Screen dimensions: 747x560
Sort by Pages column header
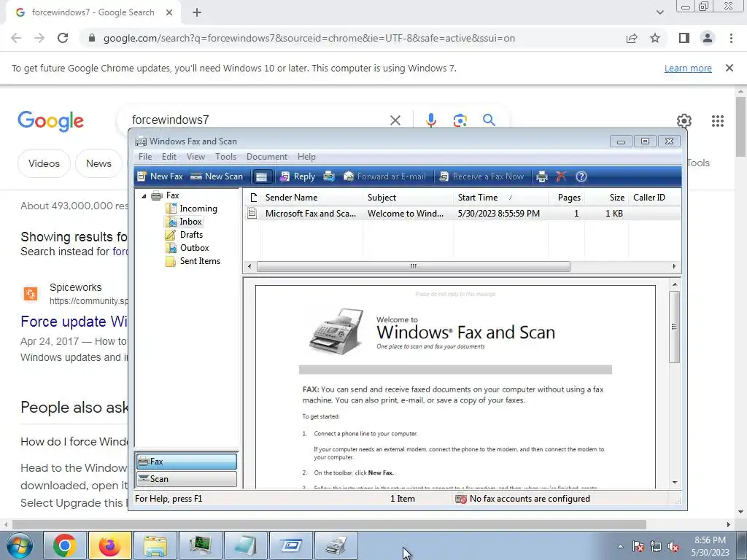tap(566, 197)
